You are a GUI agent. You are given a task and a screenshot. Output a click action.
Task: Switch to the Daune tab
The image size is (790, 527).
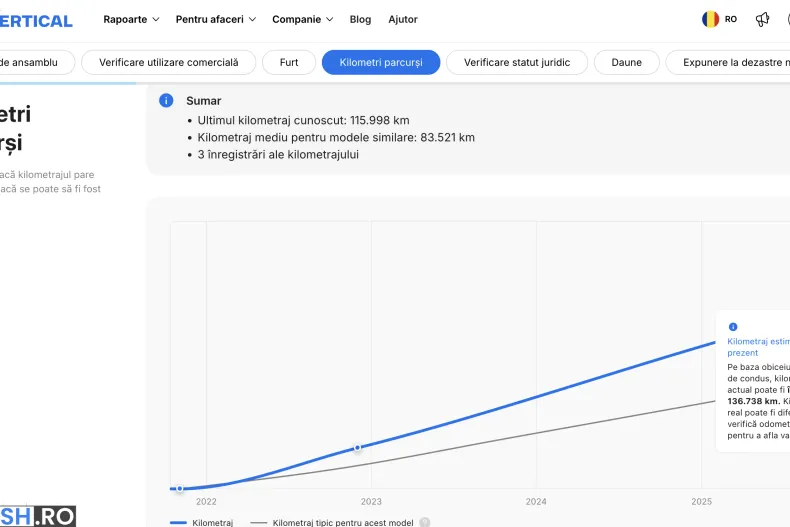626,62
